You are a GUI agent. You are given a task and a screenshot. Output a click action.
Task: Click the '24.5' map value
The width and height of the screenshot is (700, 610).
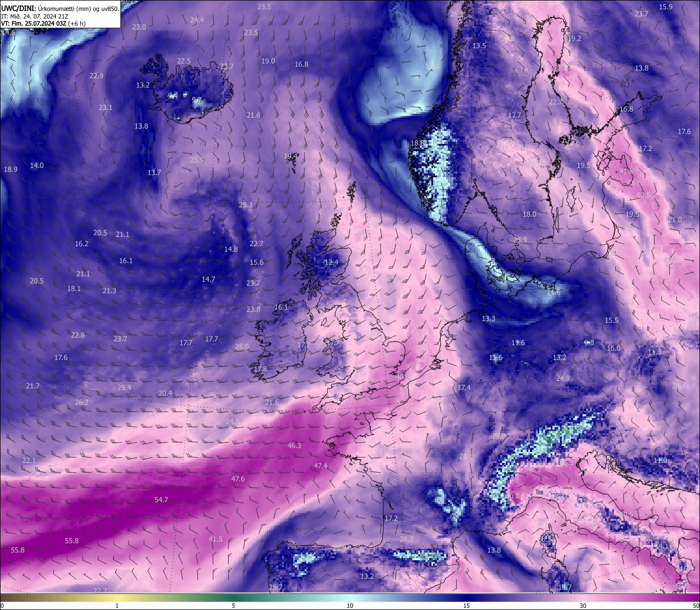(232, 421)
